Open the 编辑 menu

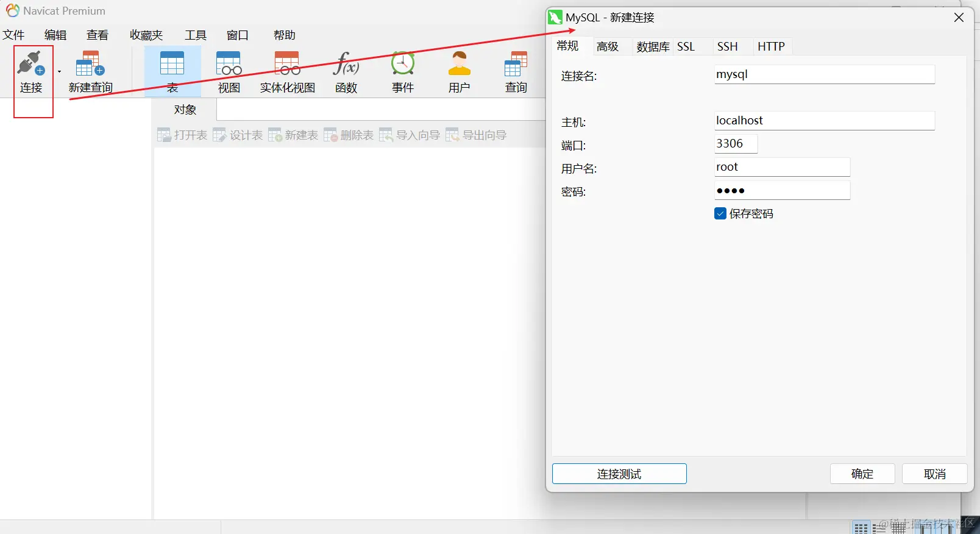coord(55,35)
